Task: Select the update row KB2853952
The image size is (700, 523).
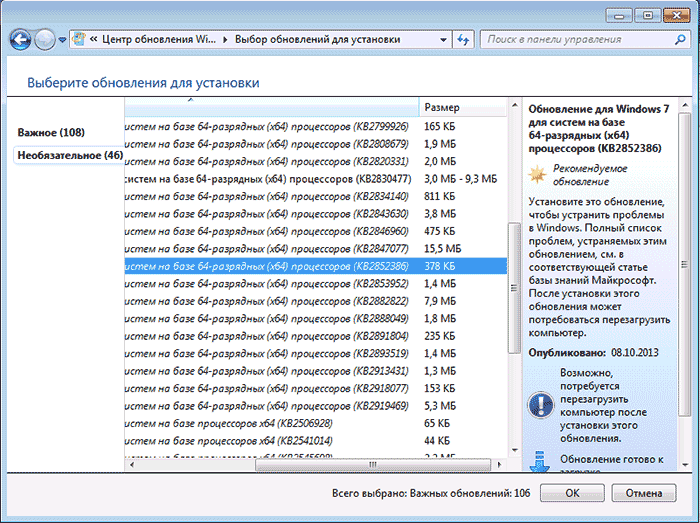Action: (x=316, y=283)
